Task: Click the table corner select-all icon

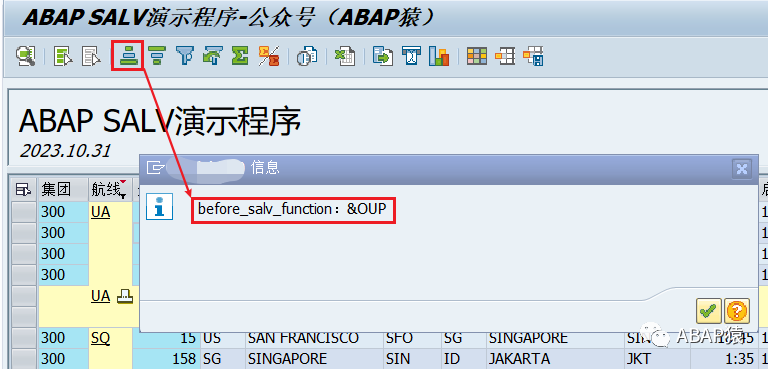Action: click(24, 189)
